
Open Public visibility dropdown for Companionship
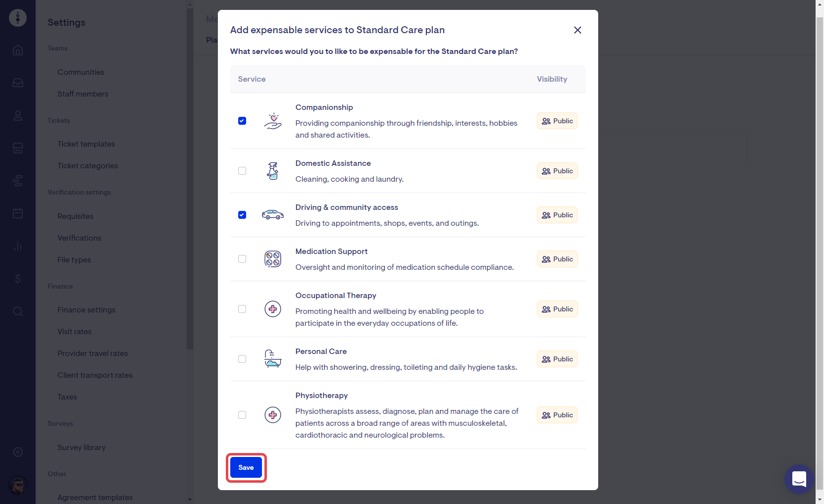tap(557, 121)
